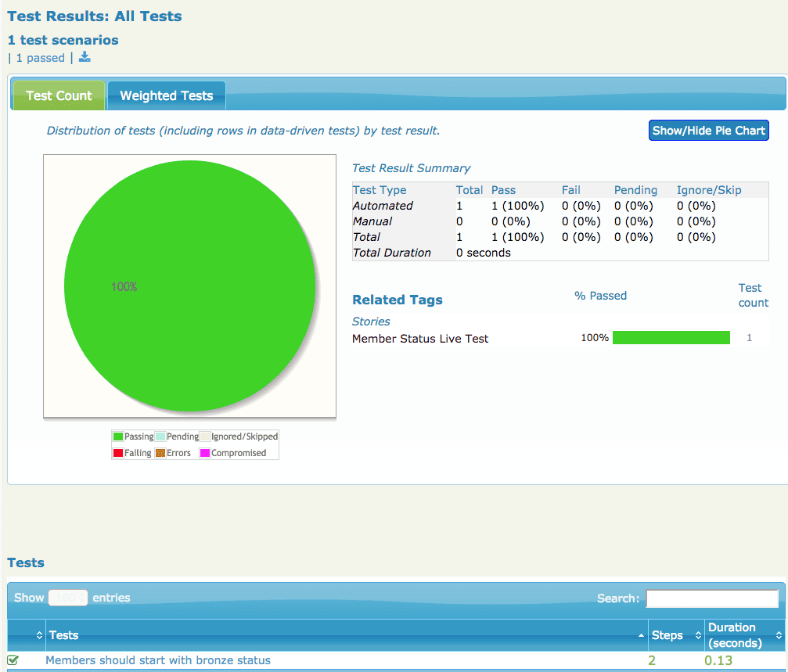The height and width of the screenshot is (672, 788).
Task: Click the green pie chart
Action: [189, 286]
